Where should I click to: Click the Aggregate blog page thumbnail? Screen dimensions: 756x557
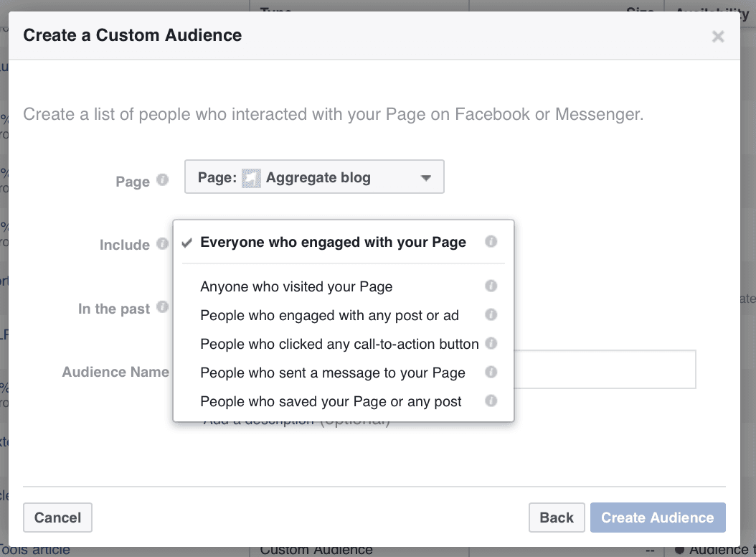pyautogui.click(x=251, y=178)
